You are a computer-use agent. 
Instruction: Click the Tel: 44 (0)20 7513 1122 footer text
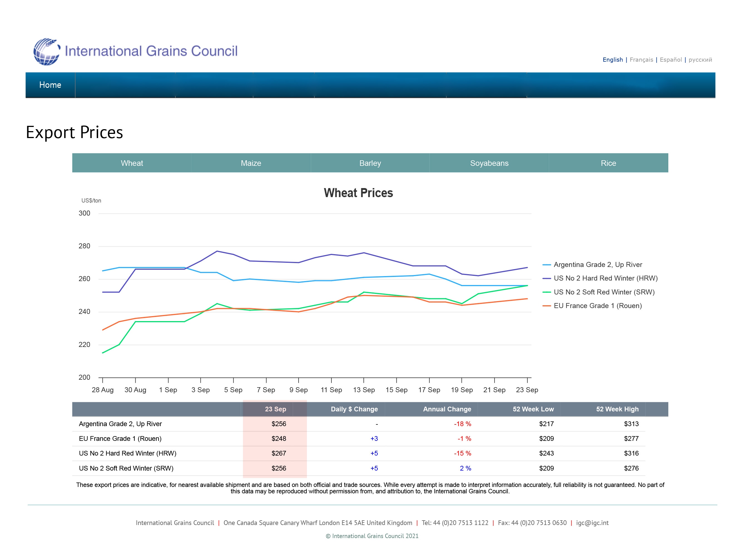[455, 523]
